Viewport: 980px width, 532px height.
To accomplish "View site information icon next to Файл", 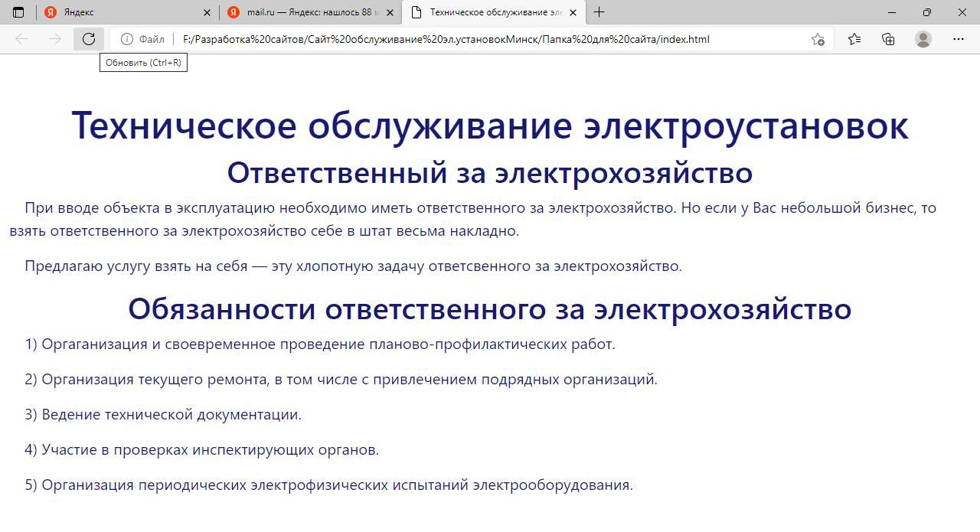I will click(x=127, y=39).
